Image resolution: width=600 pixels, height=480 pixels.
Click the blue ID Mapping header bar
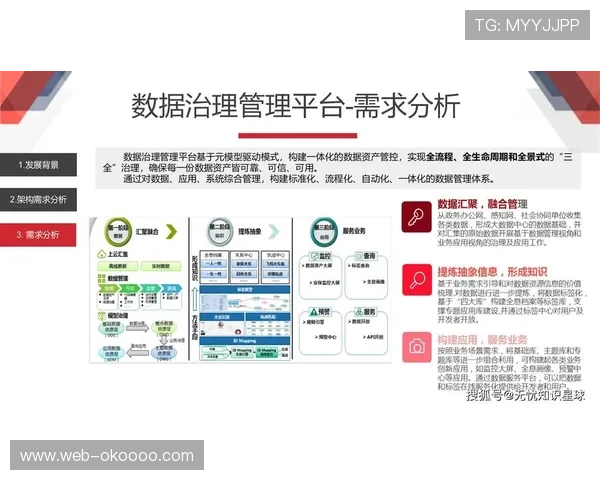[245, 341]
